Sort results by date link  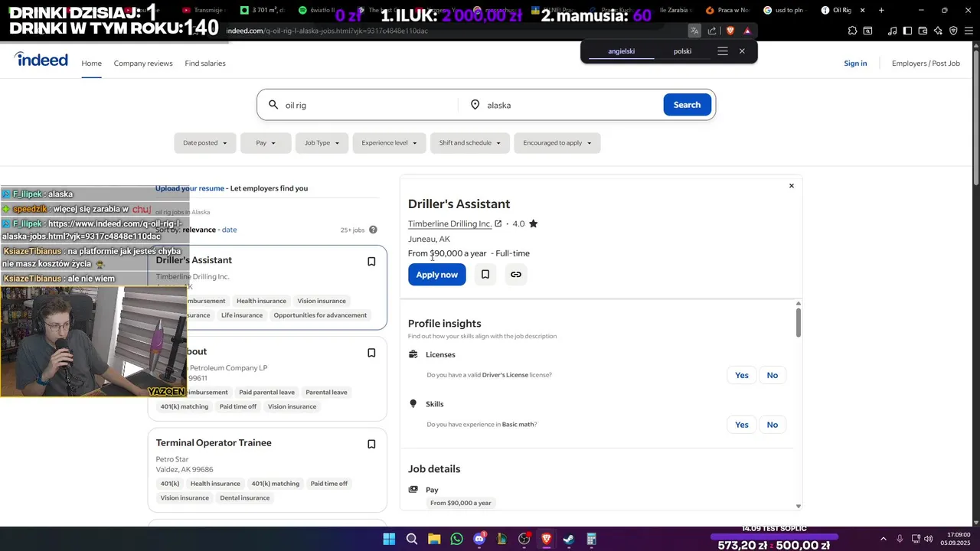pyautogui.click(x=229, y=230)
